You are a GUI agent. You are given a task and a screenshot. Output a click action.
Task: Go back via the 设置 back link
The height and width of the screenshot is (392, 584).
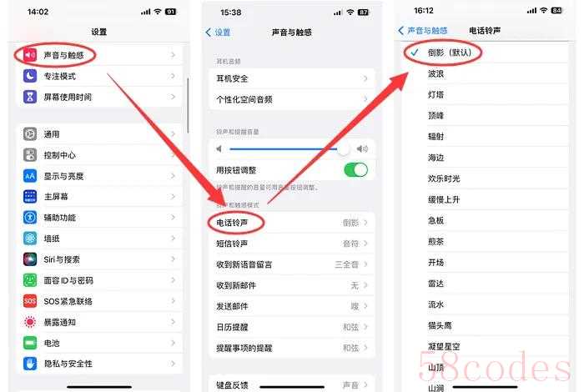(x=219, y=33)
